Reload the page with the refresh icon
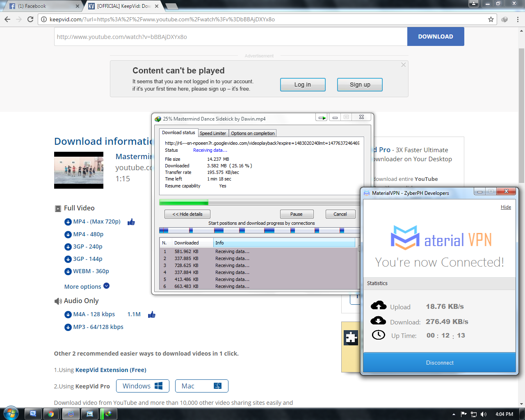Image resolution: width=525 pixels, height=420 pixels. (x=30, y=19)
